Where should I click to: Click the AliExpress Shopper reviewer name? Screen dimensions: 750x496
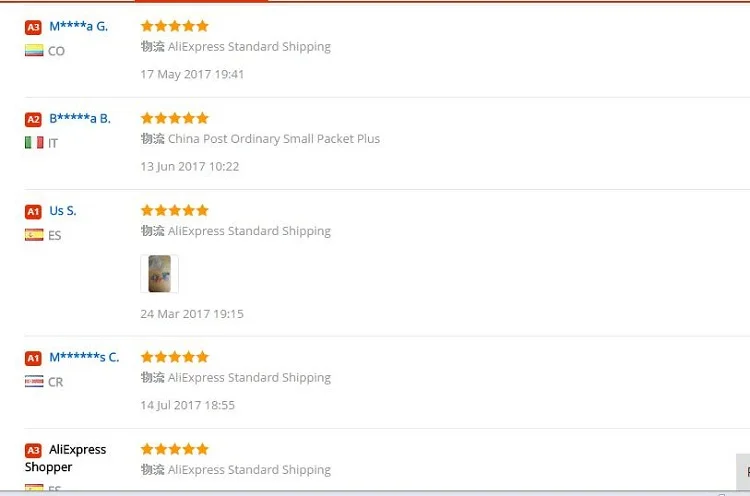coord(66,458)
